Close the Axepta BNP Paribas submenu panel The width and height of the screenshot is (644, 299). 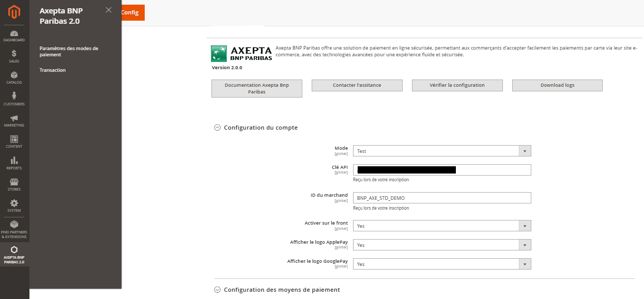coord(109,10)
